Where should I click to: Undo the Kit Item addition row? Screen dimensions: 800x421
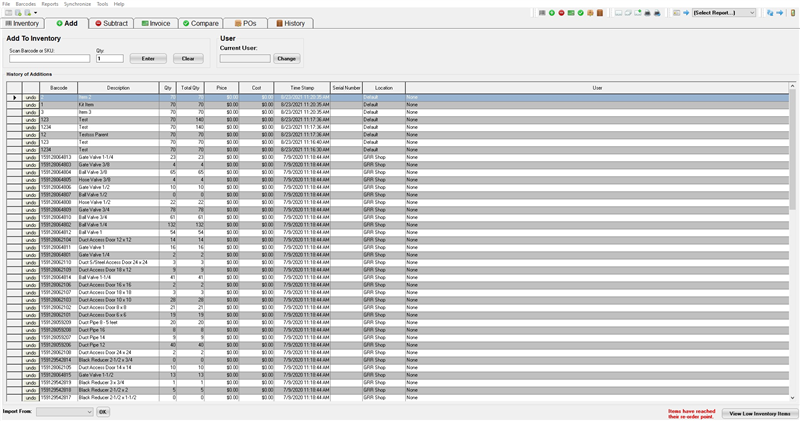(x=31, y=105)
